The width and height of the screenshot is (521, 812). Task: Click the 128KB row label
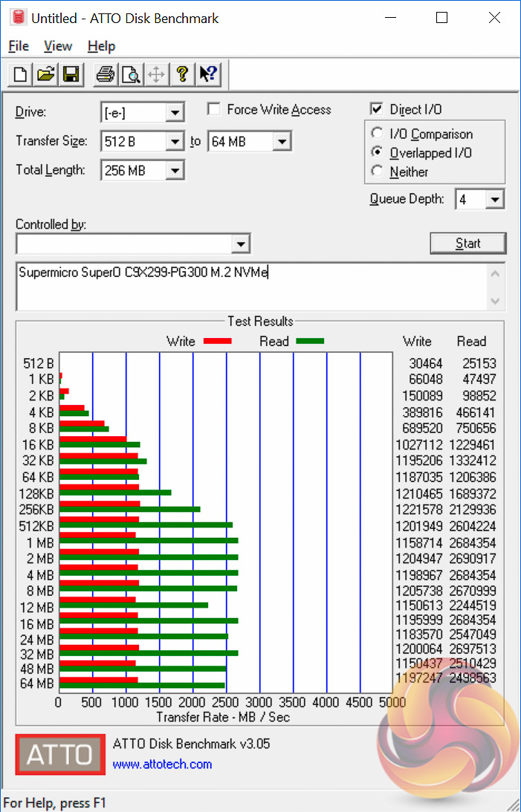[36, 494]
